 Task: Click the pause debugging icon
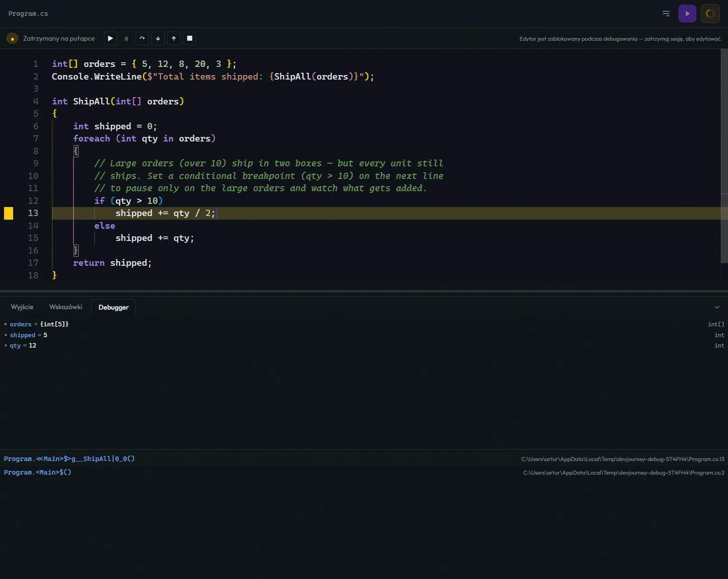coord(126,38)
